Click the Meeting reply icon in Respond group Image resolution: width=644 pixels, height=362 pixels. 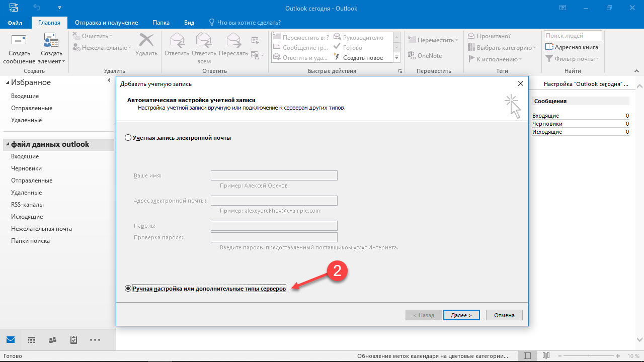click(x=256, y=40)
